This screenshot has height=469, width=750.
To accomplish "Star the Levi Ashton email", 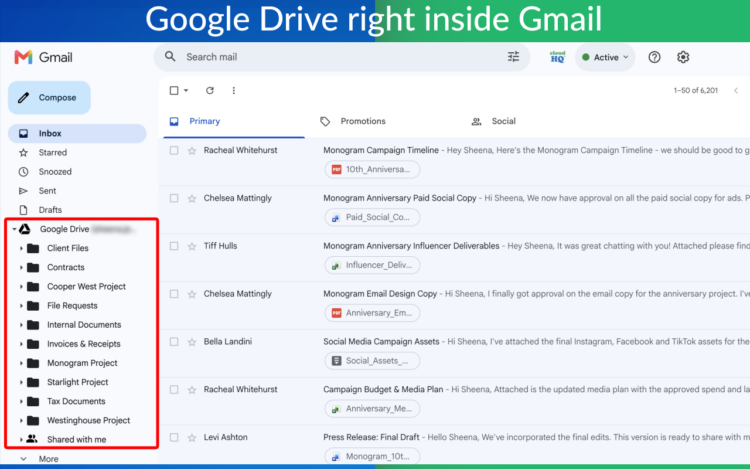I will pyautogui.click(x=192, y=437).
